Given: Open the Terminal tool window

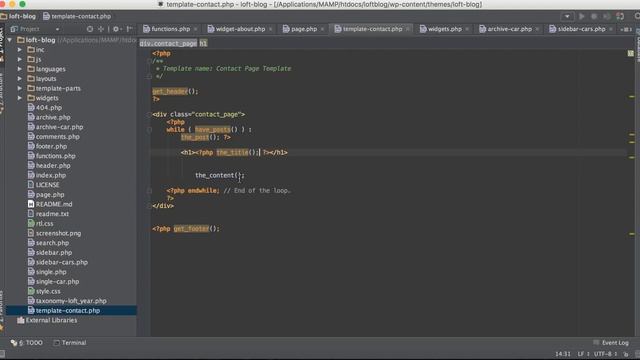Looking at the screenshot, I should point(70,343).
